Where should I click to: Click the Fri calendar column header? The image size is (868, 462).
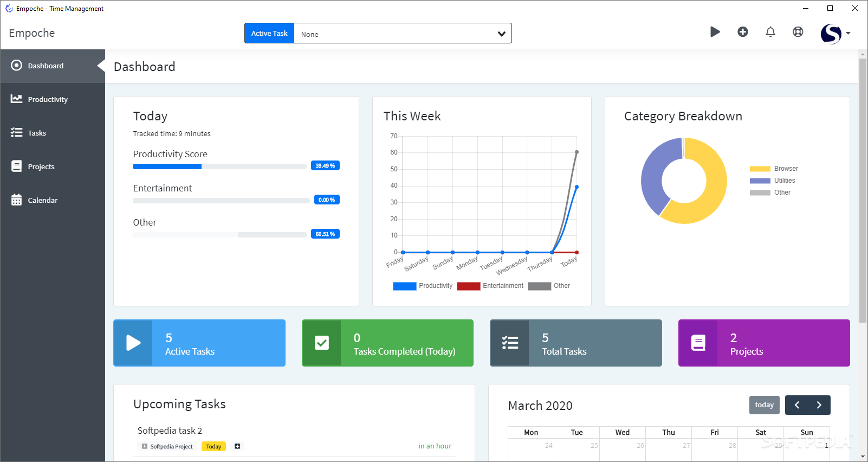tap(715, 432)
